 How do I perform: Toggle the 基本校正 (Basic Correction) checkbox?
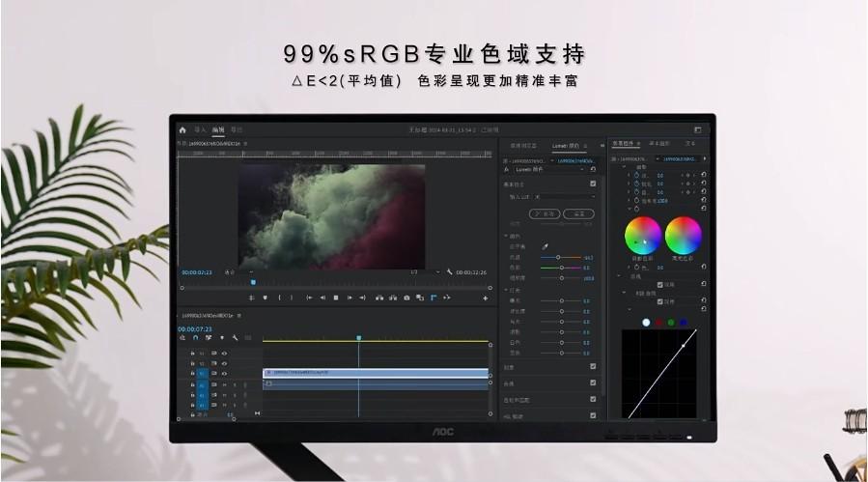tap(593, 184)
